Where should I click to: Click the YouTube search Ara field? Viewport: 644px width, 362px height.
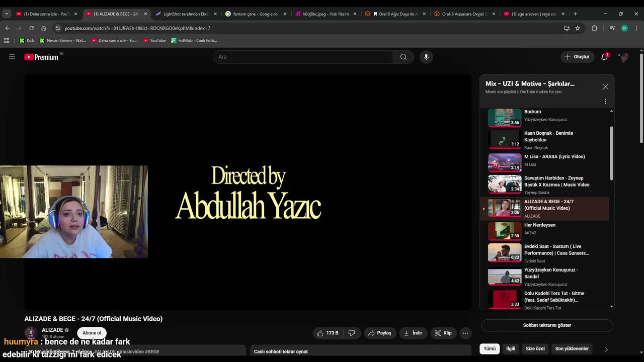coord(303,57)
